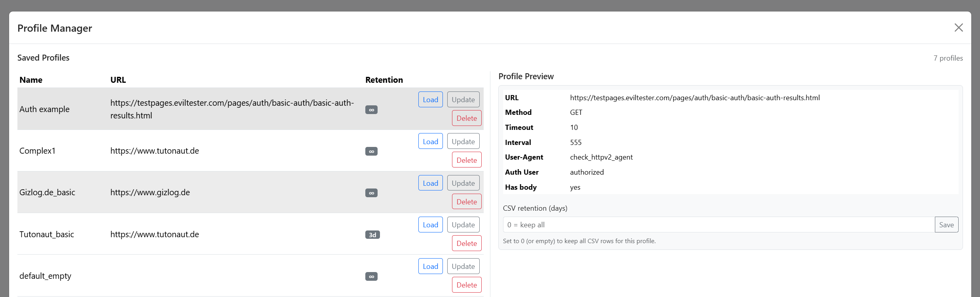Load the default_empty profile
Screen dimensions: 980x297
[430, 266]
